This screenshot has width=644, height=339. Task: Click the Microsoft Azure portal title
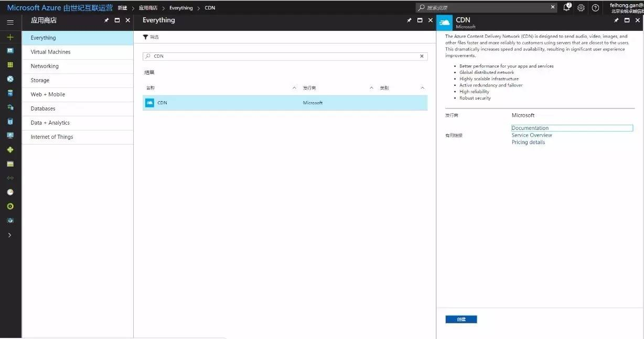point(60,8)
